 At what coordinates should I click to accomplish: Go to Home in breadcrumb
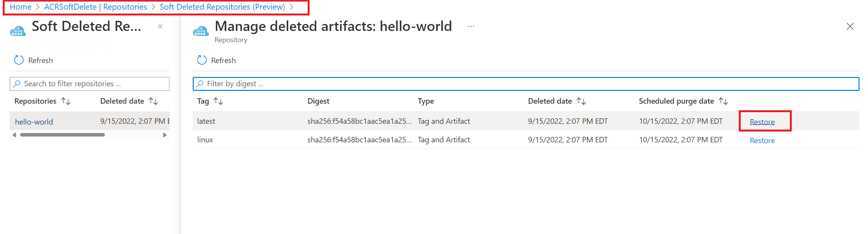(21, 7)
